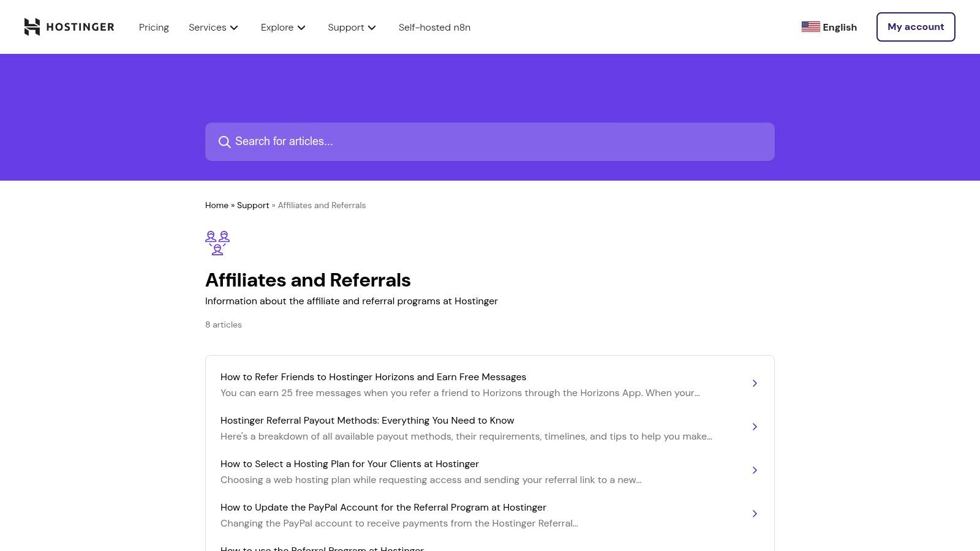Click the magnifying glass search icon

tap(225, 142)
